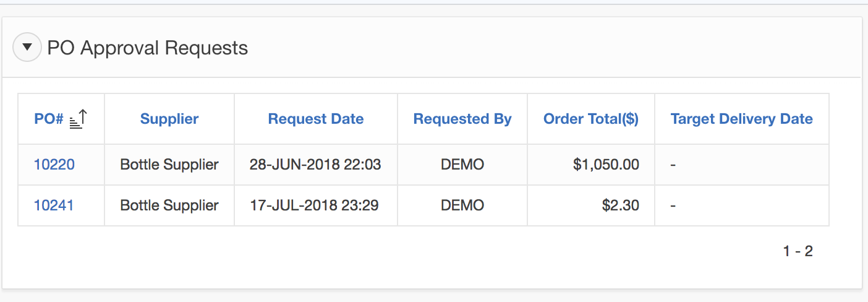Collapse the PO Approval Requests region
Image resolution: width=868 pixels, height=302 pixels.
coord(27,48)
